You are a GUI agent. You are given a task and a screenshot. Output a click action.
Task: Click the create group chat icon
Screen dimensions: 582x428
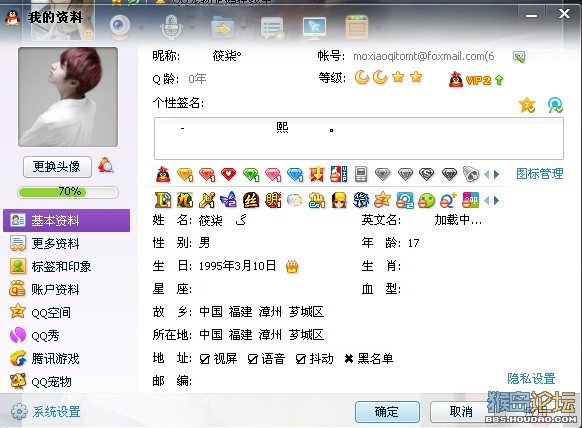point(273,28)
